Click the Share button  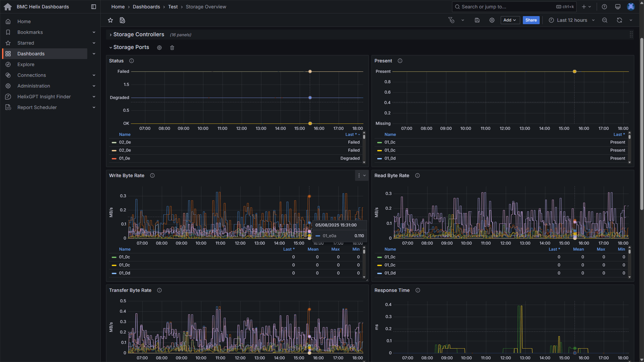click(531, 20)
